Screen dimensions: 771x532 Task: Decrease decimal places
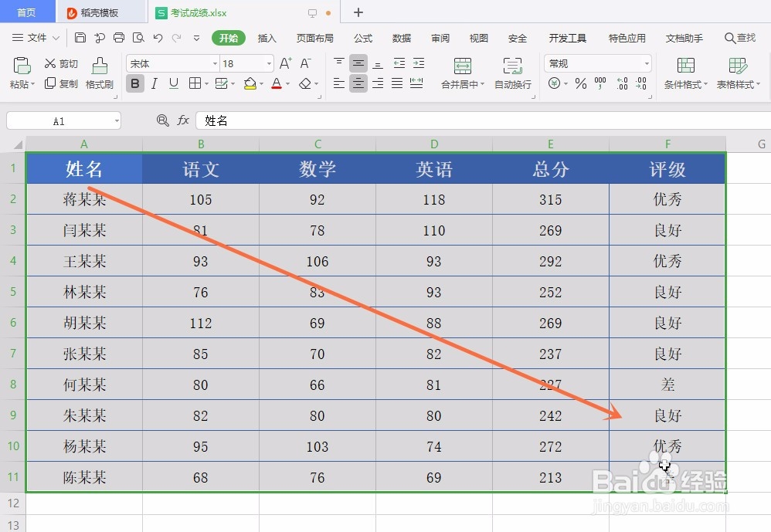640,83
